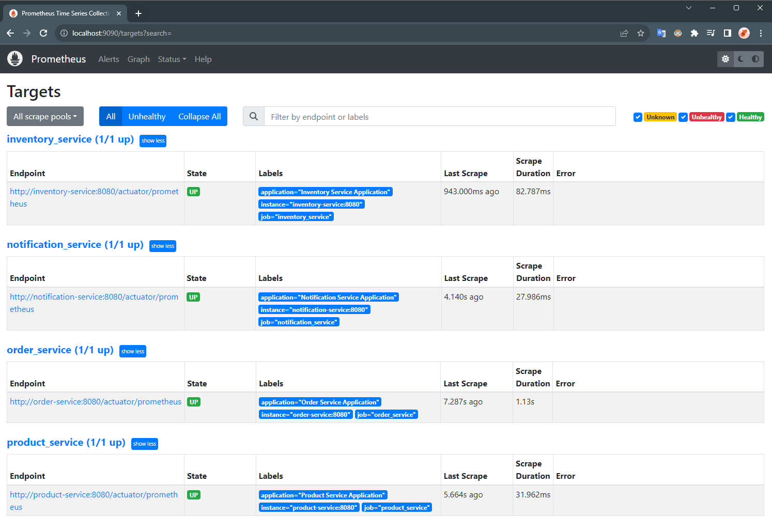Go forward in browser history
This screenshot has width=772, height=532.
point(27,33)
